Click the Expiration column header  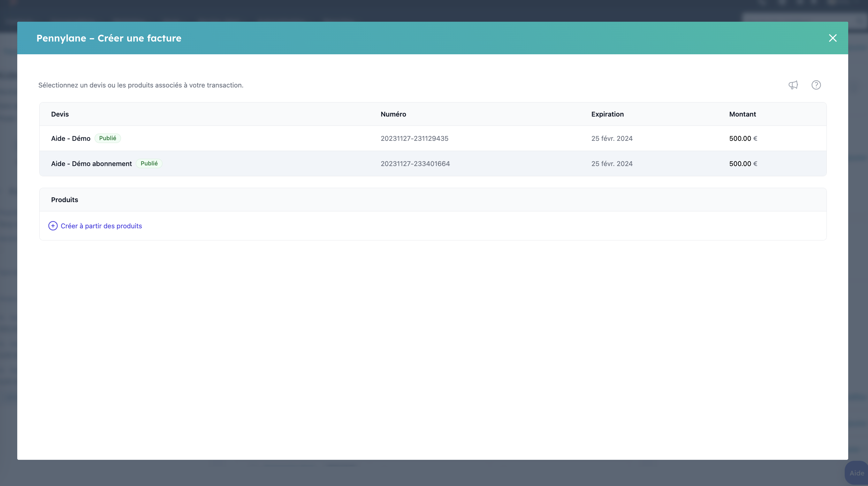click(x=607, y=114)
